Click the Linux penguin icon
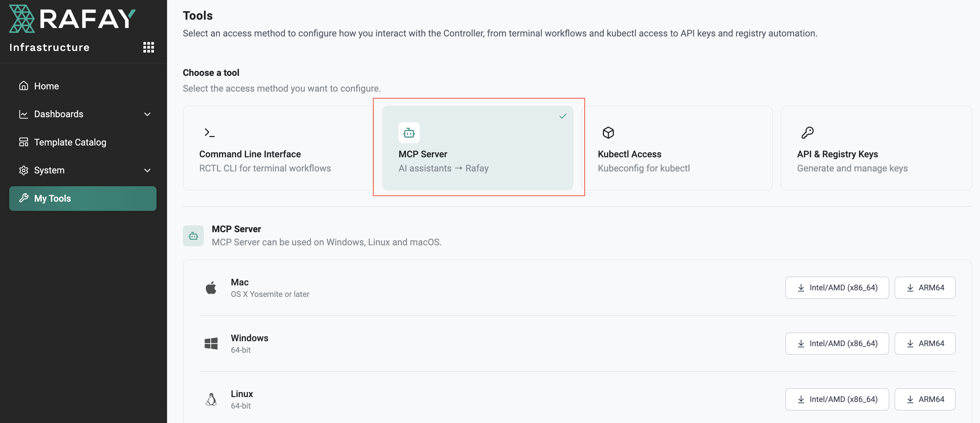The image size is (980, 423). pyautogui.click(x=211, y=399)
